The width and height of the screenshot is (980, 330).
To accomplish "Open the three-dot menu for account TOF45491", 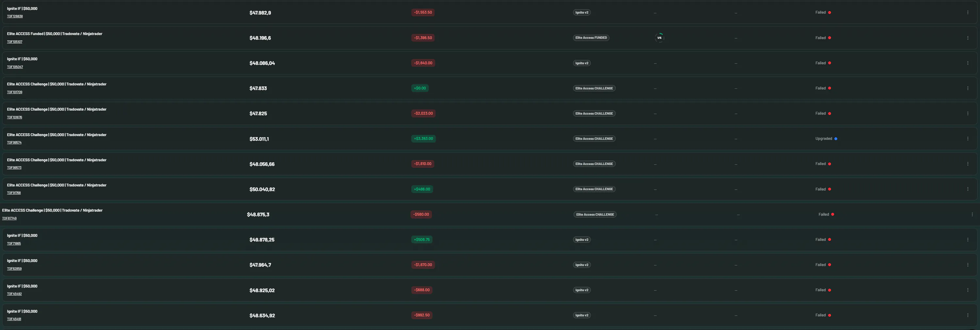I will pos(968,315).
